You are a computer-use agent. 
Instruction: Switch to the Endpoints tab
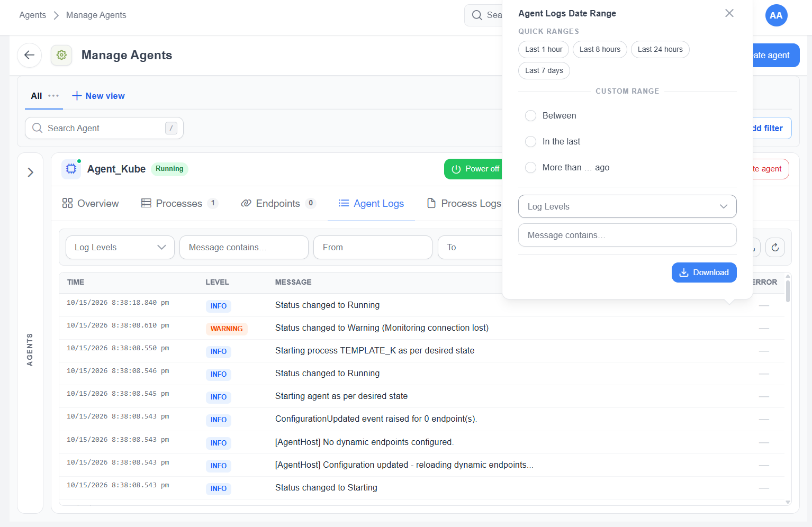point(278,203)
